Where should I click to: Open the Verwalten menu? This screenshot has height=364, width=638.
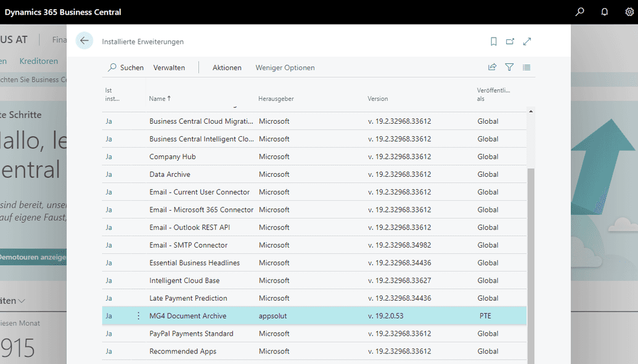(x=169, y=68)
